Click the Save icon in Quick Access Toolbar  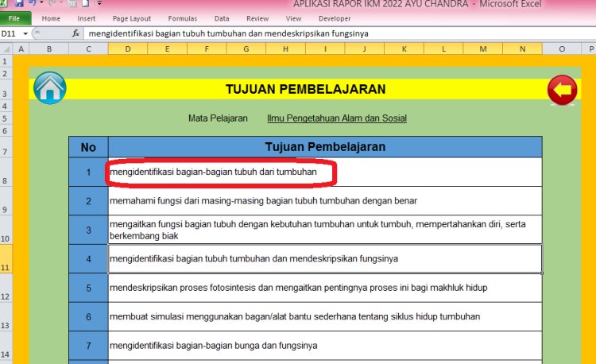coord(19,4)
